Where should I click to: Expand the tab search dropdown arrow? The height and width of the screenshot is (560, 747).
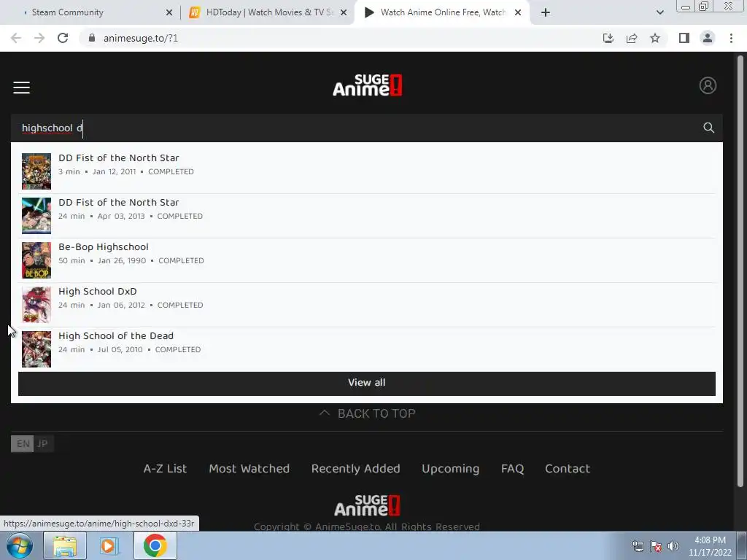coord(659,13)
